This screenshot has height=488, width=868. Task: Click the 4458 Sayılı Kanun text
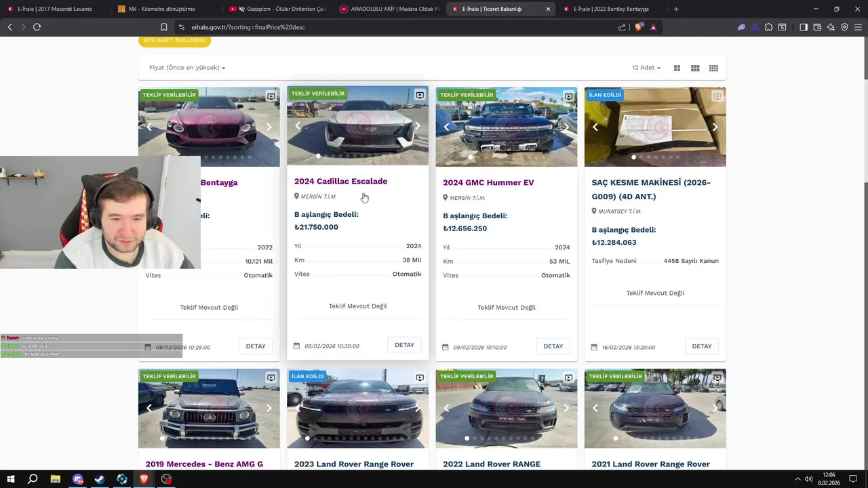(691, 261)
